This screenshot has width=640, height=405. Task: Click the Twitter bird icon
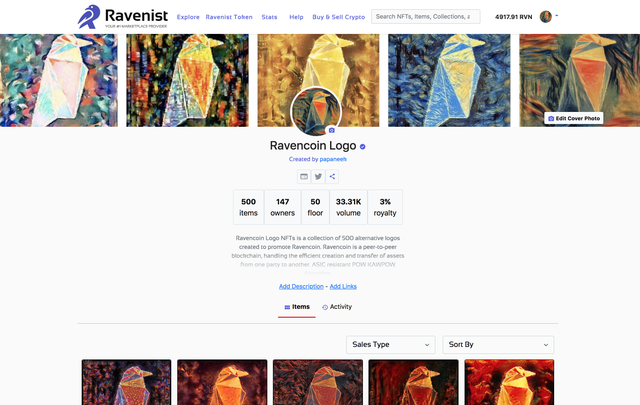318,176
